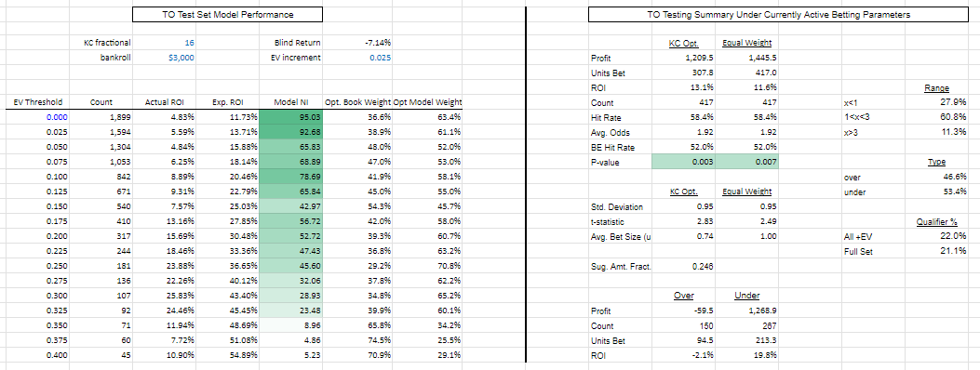Click the green P-value 0.003 cell
The height and width of the screenshot is (370, 980).
pyautogui.click(x=684, y=163)
